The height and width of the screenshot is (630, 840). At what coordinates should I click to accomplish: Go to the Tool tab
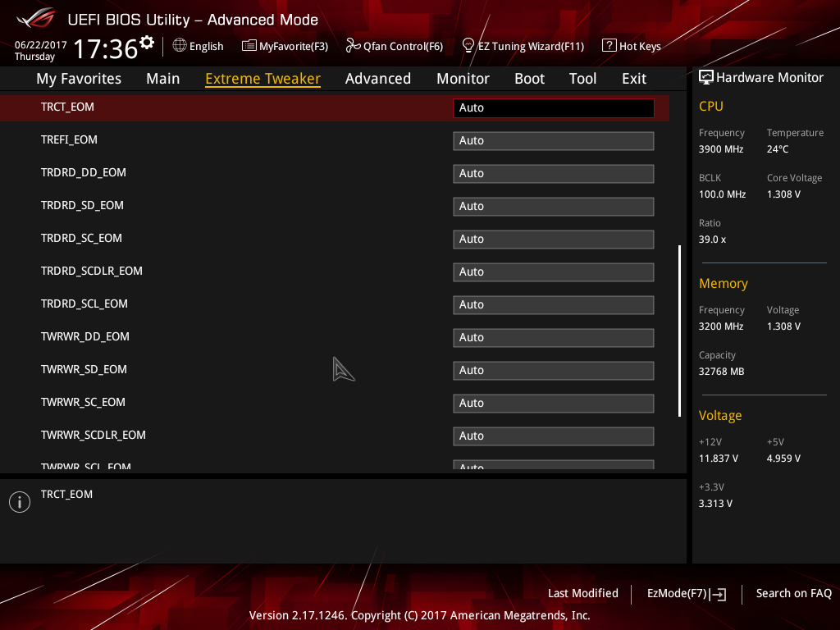[583, 79]
